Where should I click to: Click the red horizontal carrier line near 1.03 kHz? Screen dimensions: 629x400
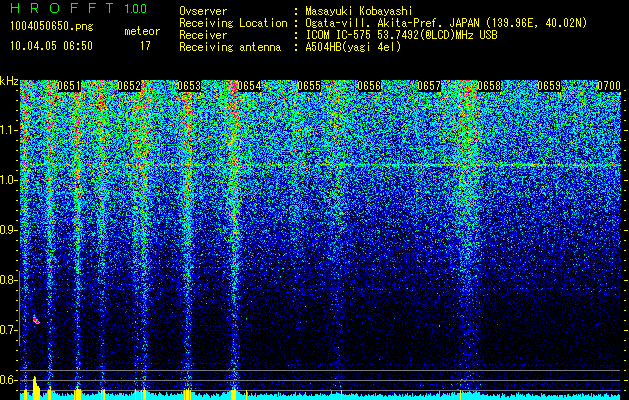320,165
